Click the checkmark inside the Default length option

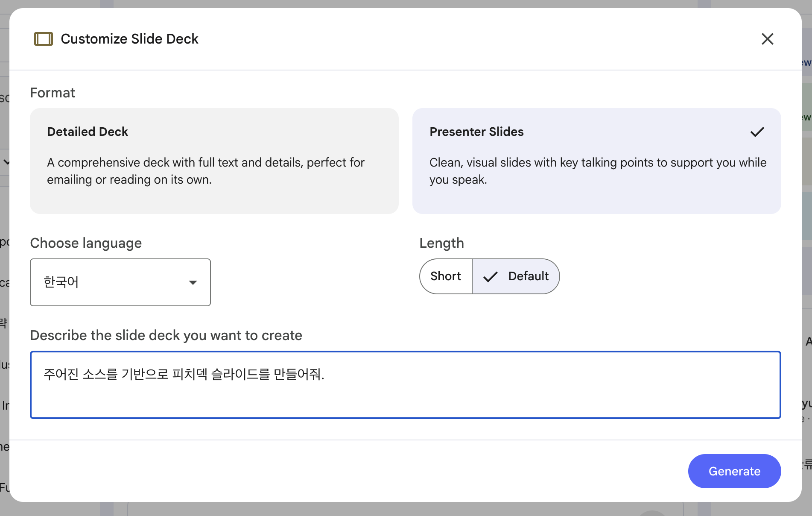pyautogui.click(x=491, y=277)
